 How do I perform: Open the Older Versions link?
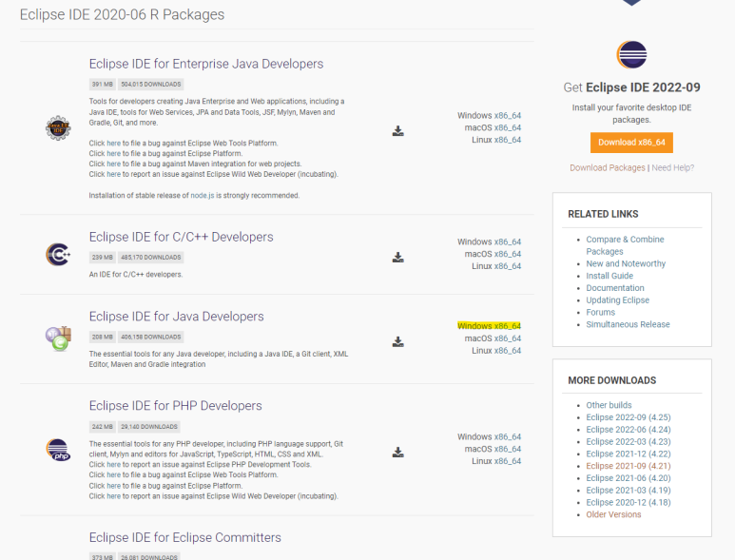613,514
